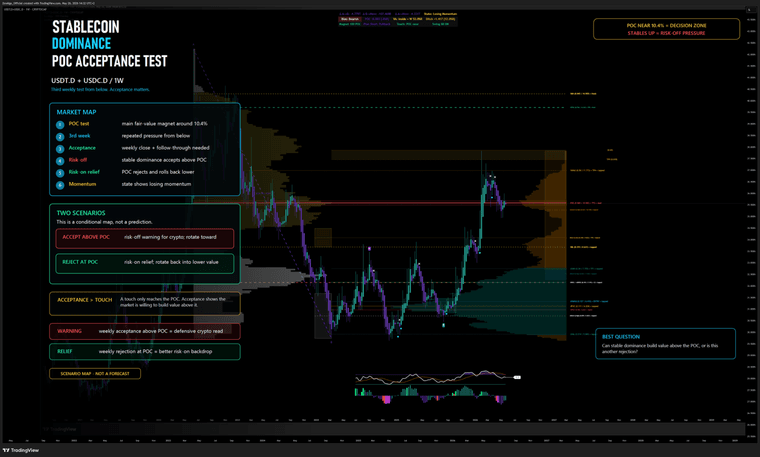This screenshot has width=760, height=457.
Task: Click the momentum oscillator line below the chart
Action: pyautogui.click(x=431, y=378)
